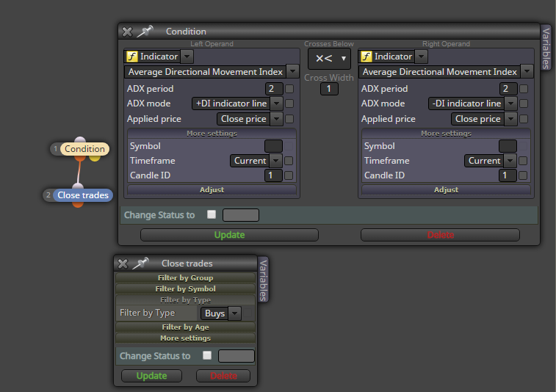Toggle left ADX period checkbox
This screenshot has width=556, height=392.
point(289,89)
